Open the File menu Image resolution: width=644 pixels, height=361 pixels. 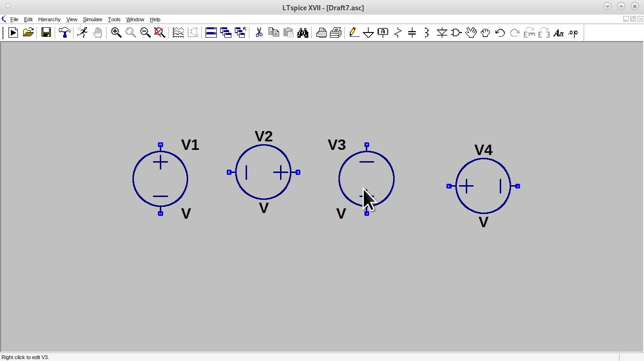[x=14, y=19]
